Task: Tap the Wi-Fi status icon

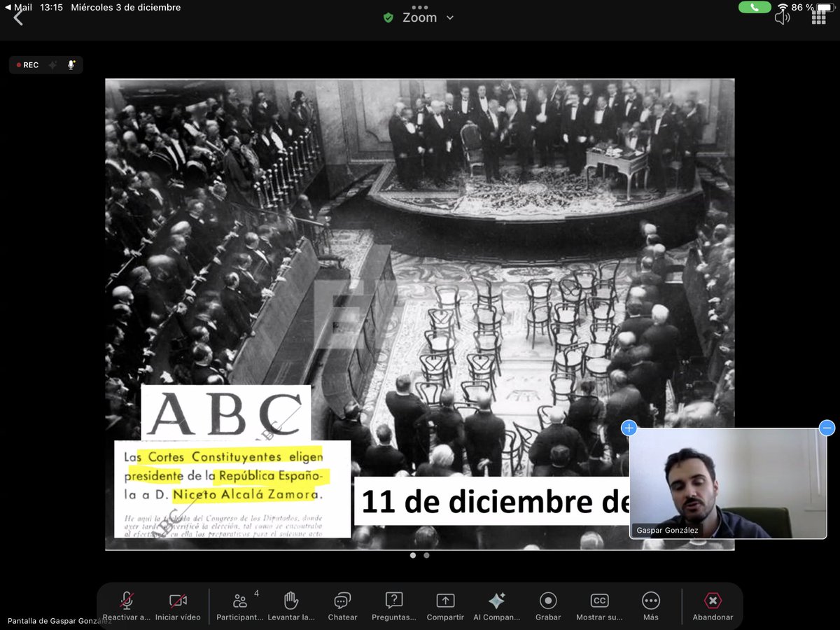Action: (x=783, y=7)
